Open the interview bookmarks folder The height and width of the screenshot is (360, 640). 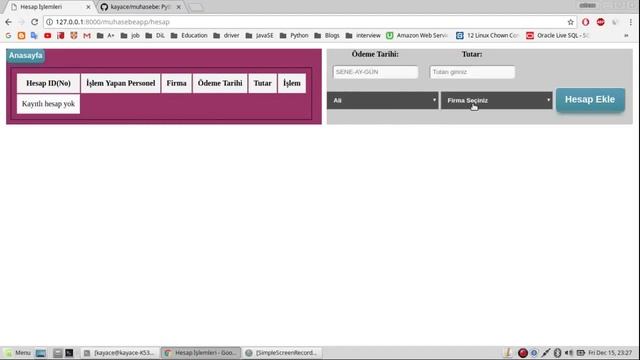(x=363, y=36)
